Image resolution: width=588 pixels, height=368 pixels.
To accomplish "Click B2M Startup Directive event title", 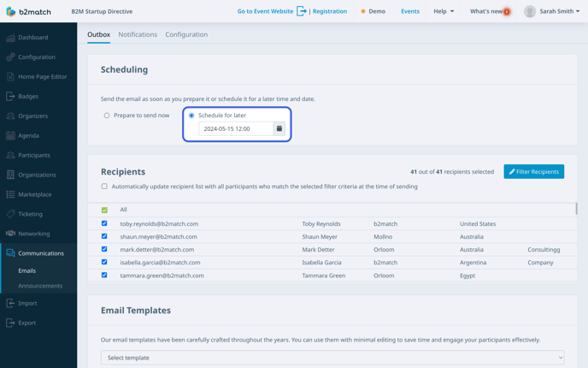I will tap(102, 11).
